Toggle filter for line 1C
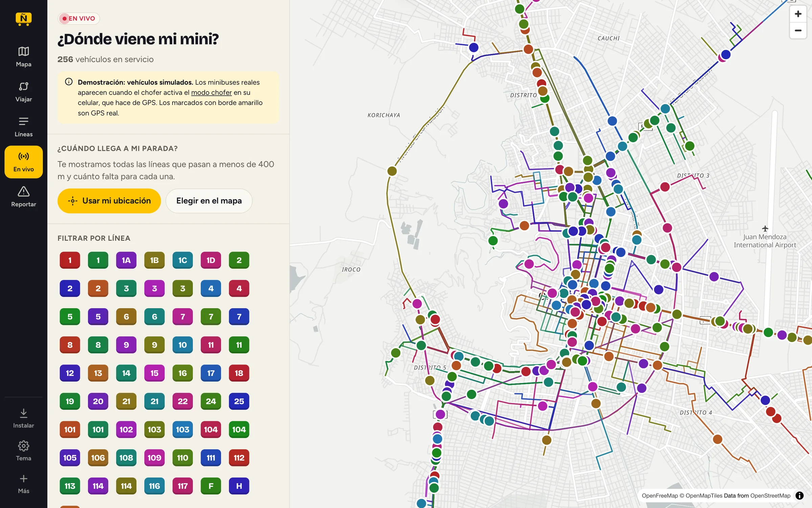The height and width of the screenshot is (508, 812). (183, 260)
